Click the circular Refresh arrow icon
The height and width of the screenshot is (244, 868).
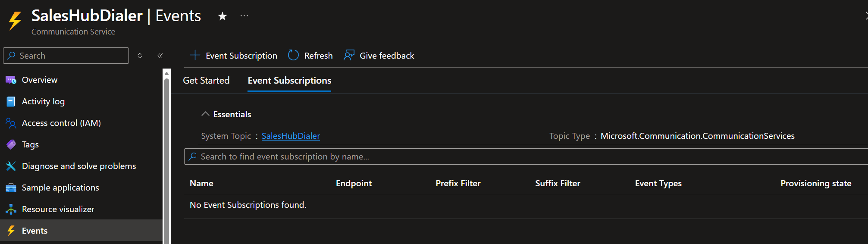click(293, 55)
